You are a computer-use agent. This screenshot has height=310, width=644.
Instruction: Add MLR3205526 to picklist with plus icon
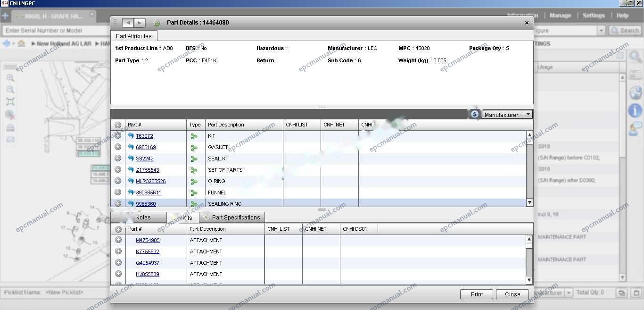point(118,181)
